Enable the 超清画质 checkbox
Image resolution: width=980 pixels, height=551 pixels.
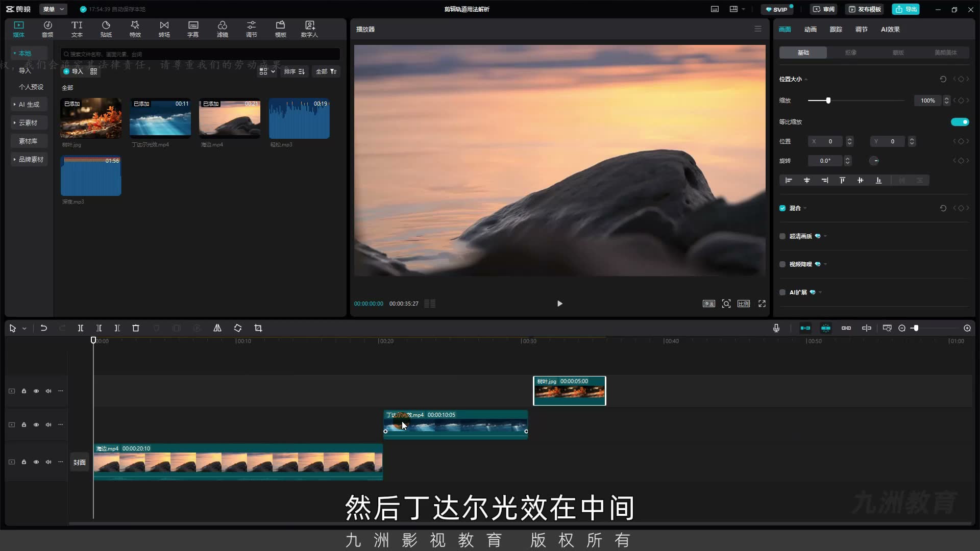coord(782,236)
